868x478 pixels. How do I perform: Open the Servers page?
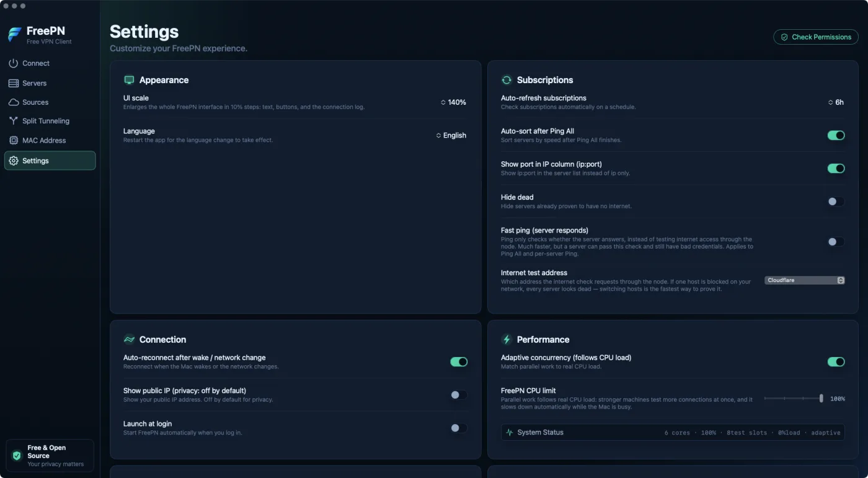[50, 83]
